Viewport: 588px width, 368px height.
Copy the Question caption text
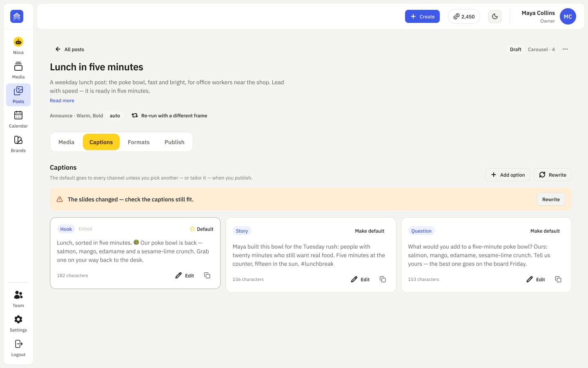click(558, 279)
